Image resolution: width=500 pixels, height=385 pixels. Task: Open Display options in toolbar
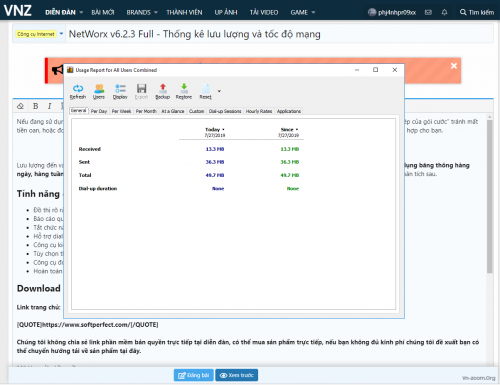(120, 92)
